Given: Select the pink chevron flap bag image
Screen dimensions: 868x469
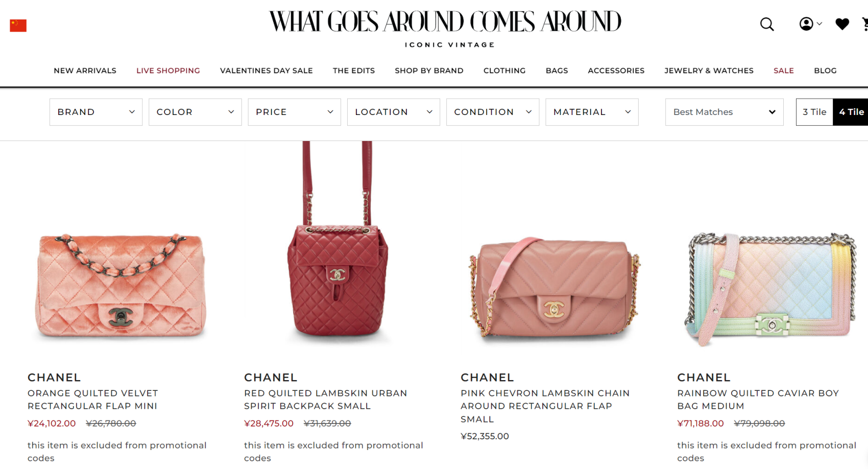Looking at the screenshot, I should point(554,287).
